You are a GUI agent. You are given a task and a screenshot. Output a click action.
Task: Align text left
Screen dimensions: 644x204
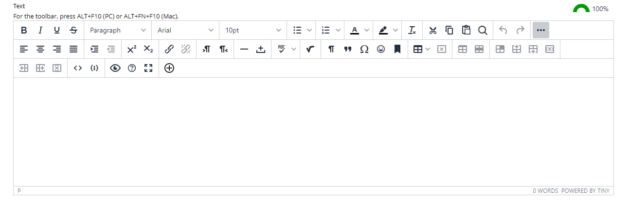[x=24, y=49]
